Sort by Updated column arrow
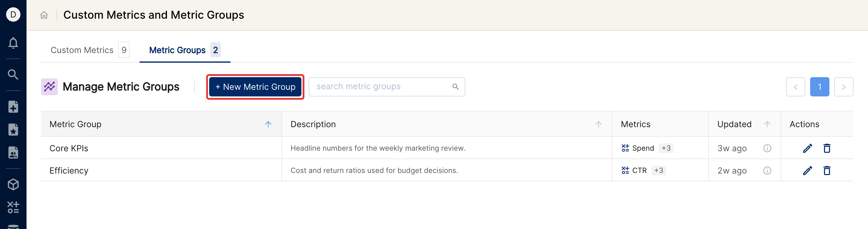Screen dimensions: 868x229 pos(767,124)
